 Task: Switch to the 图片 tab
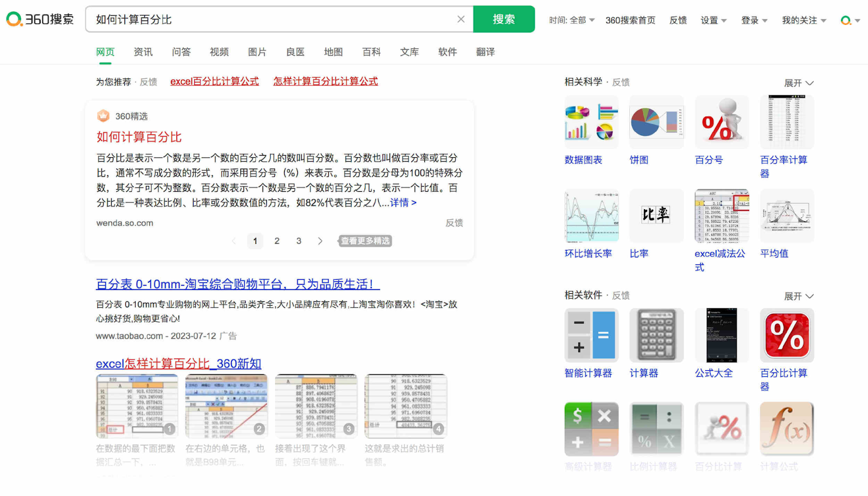pyautogui.click(x=257, y=52)
